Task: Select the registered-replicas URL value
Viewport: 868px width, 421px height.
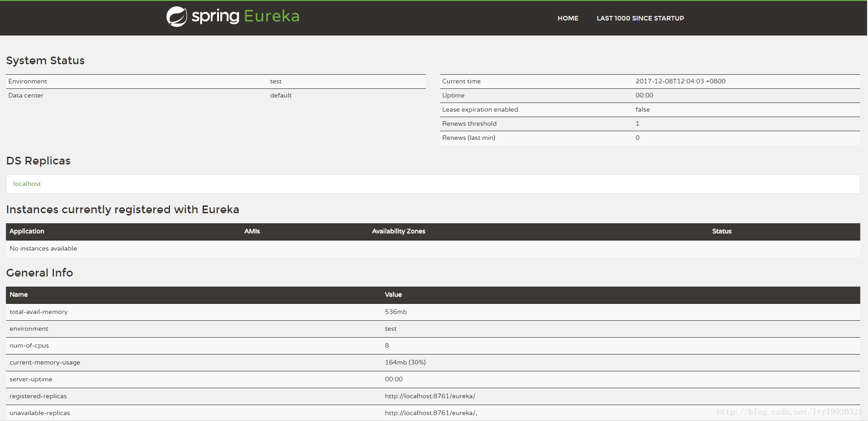Action: (x=430, y=396)
